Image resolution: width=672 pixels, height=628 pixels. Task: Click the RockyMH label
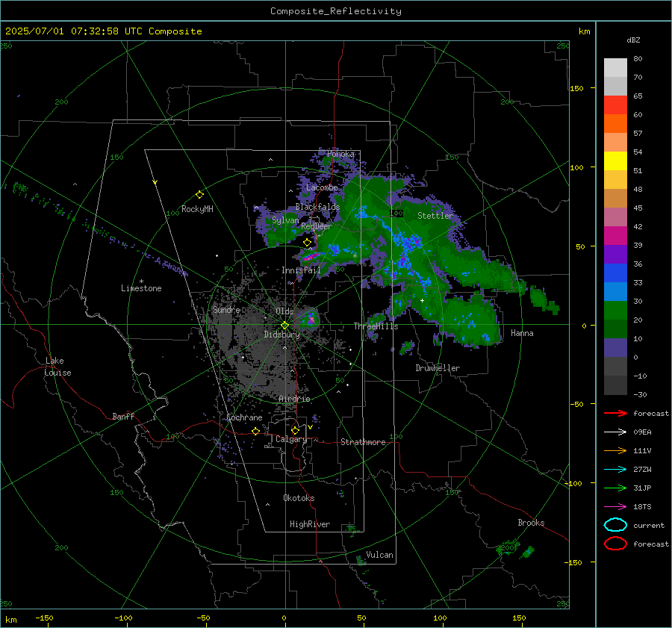(197, 209)
